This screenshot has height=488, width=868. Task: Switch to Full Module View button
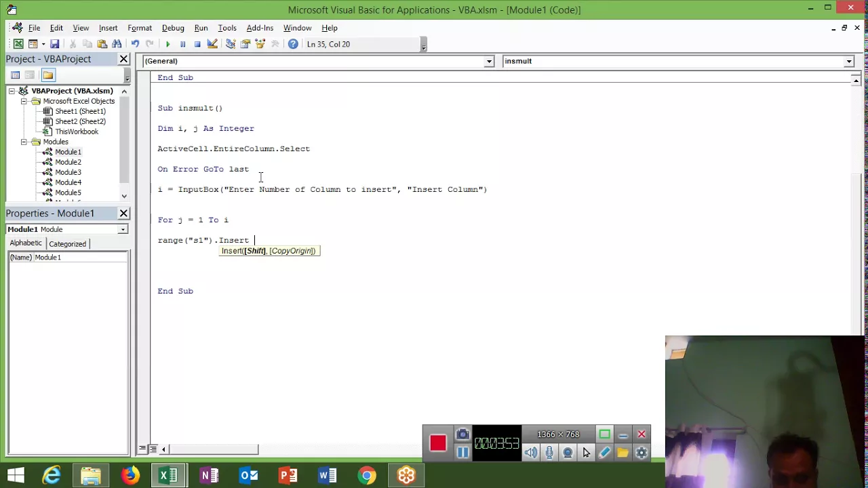click(153, 449)
